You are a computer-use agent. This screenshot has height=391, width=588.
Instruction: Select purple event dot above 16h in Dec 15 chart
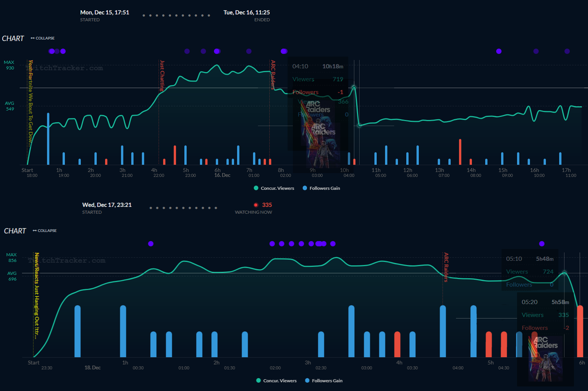pyautogui.click(x=536, y=51)
